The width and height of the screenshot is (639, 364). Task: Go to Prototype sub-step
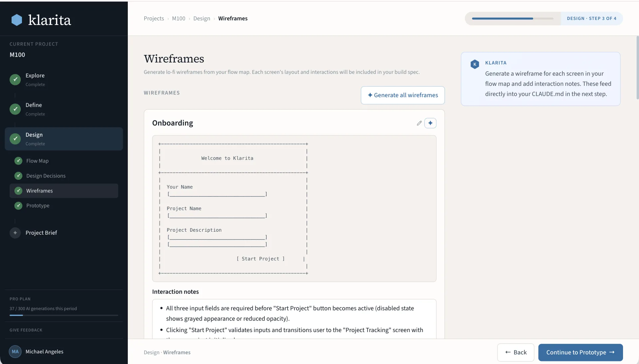pos(64,206)
